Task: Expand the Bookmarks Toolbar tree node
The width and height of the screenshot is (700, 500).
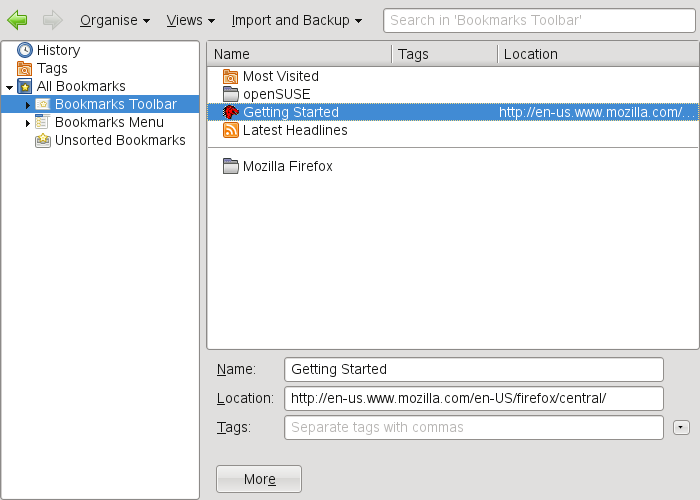Action: click(x=28, y=105)
